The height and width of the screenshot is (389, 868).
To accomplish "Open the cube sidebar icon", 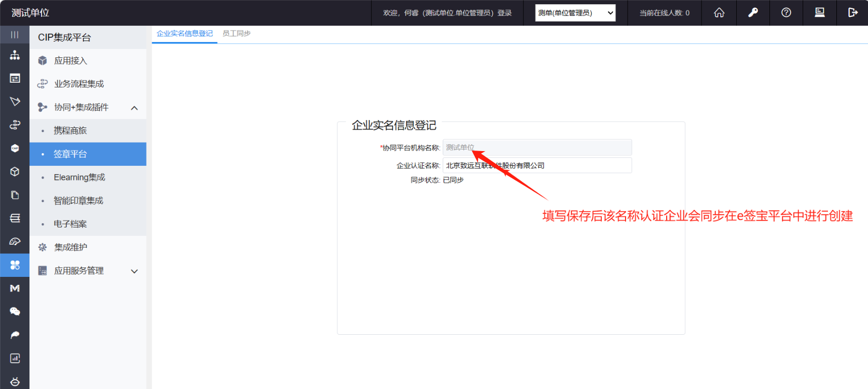I will click(15, 172).
